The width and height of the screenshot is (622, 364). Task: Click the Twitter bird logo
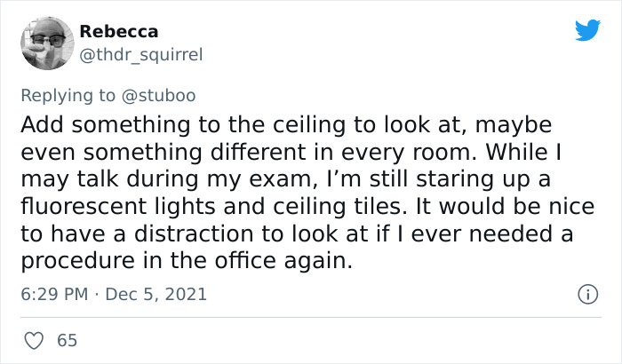pos(587,30)
